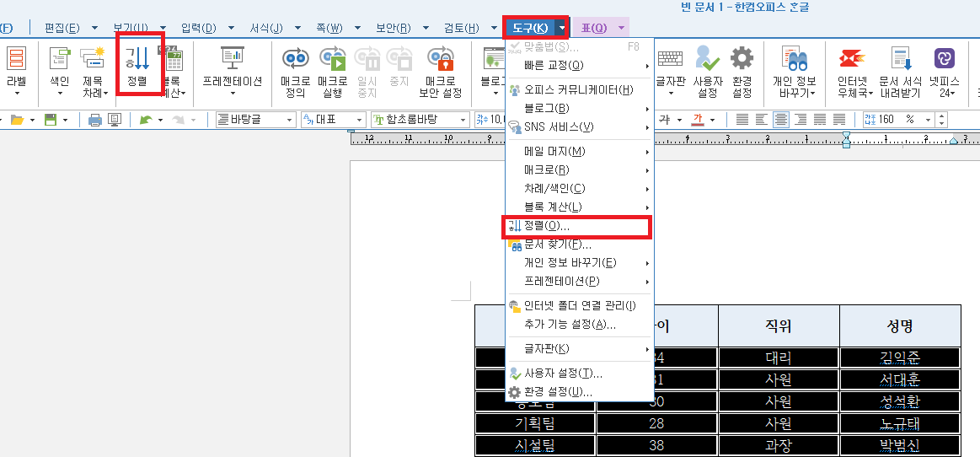The height and width of the screenshot is (457, 980).
Task: Click the green save disk icon
Action: click(x=51, y=120)
